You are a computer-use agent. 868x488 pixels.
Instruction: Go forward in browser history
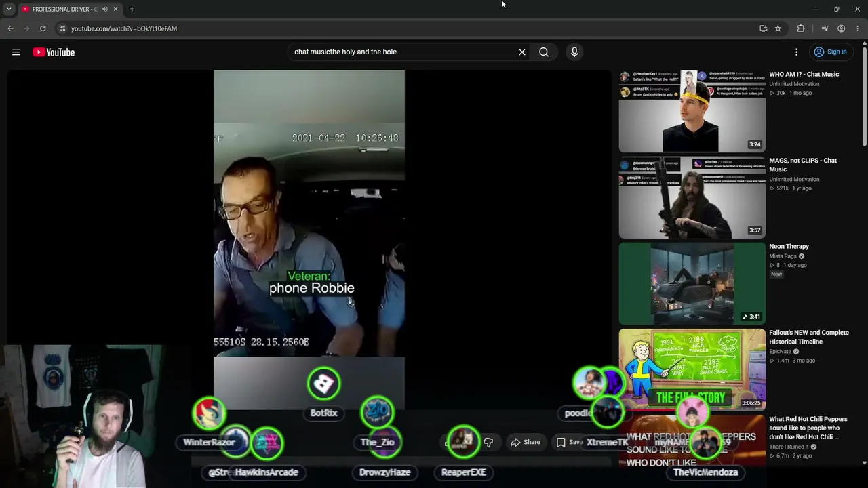tap(26, 28)
